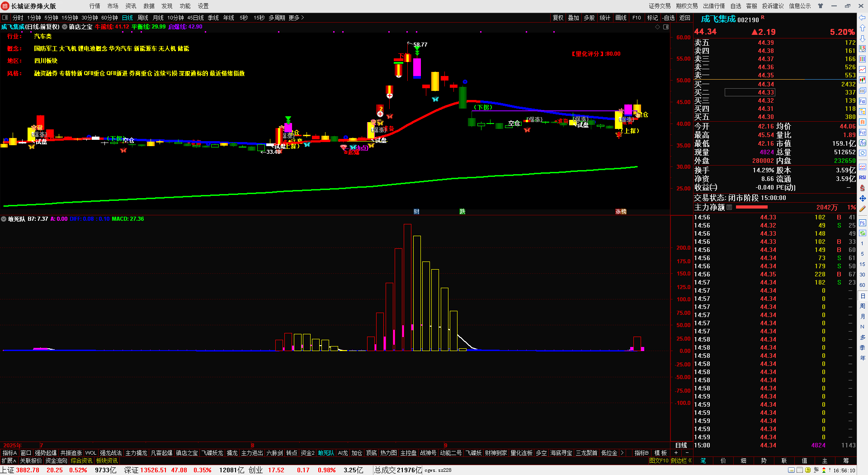Click the 返回 button
868x475 pixels.
coord(685,18)
